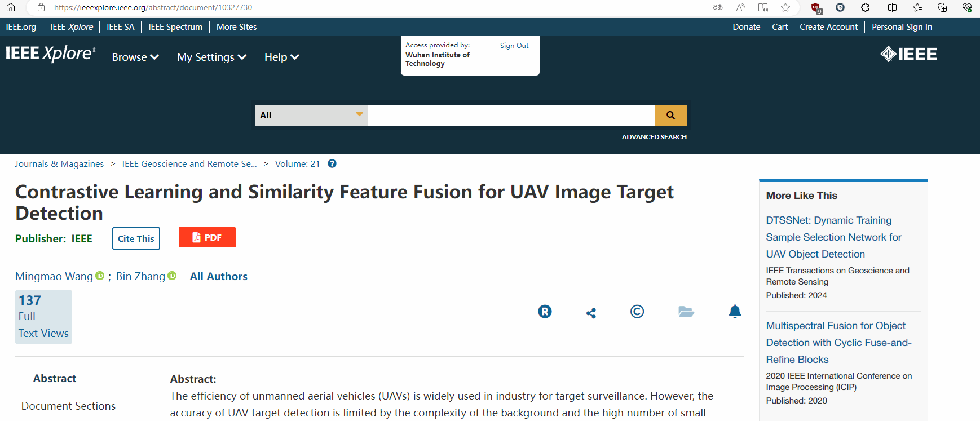
Task: Click the volume help question mark icon
Action: tap(332, 164)
